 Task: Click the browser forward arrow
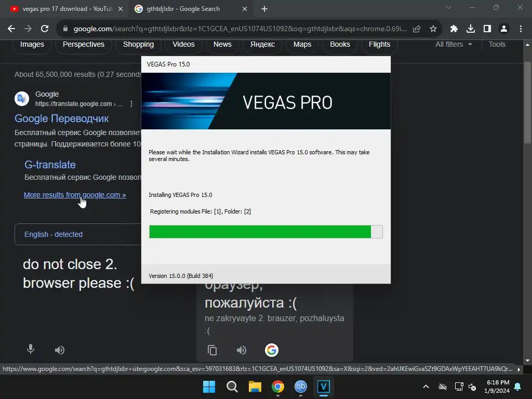point(28,29)
